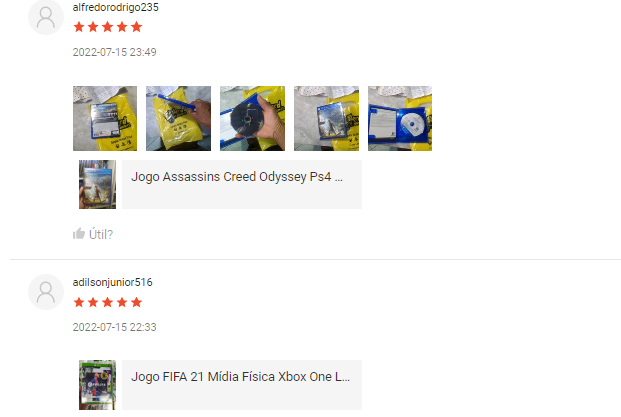Click the Útil? helpful text

(101, 234)
